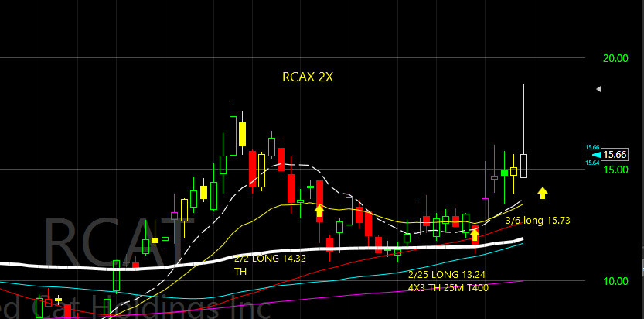Select the '4X3 TH 25M T400' note

(x=448, y=288)
